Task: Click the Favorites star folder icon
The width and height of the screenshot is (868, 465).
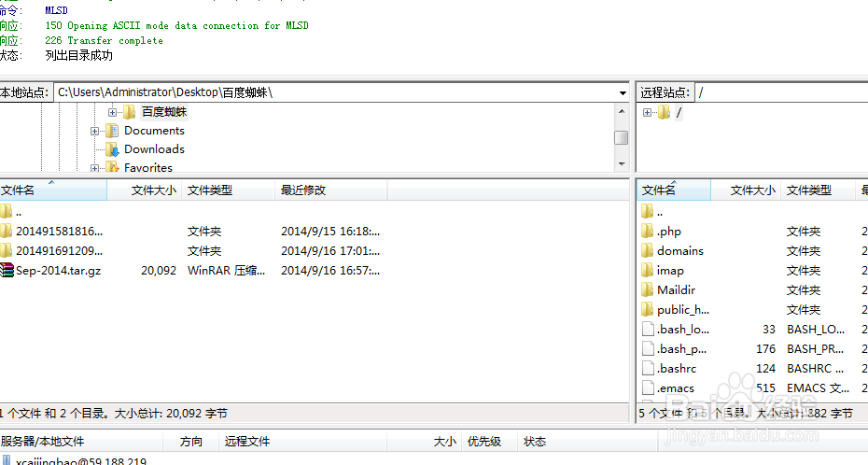Action: click(x=112, y=167)
